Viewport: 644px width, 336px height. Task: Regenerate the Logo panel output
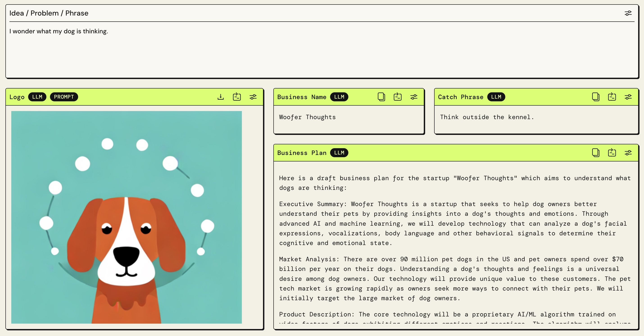pyautogui.click(x=236, y=97)
